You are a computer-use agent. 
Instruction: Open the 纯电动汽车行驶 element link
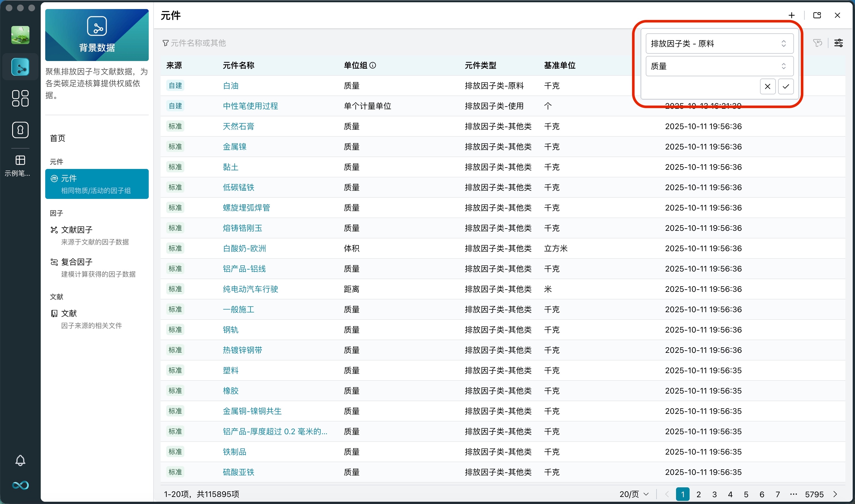(x=250, y=289)
